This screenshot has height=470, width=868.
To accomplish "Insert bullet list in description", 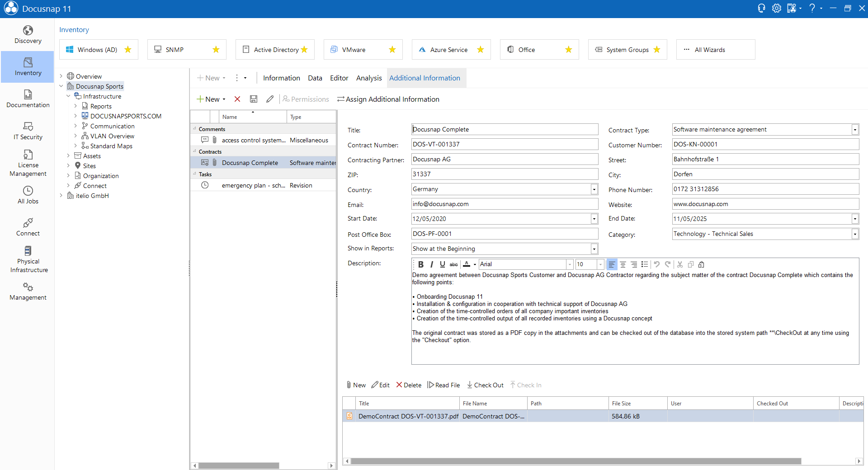I will tap(645, 264).
